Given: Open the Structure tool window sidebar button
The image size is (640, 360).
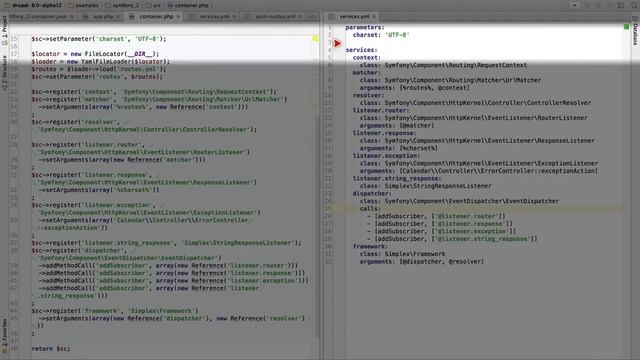Looking at the screenshot, I should [x=4, y=73].
